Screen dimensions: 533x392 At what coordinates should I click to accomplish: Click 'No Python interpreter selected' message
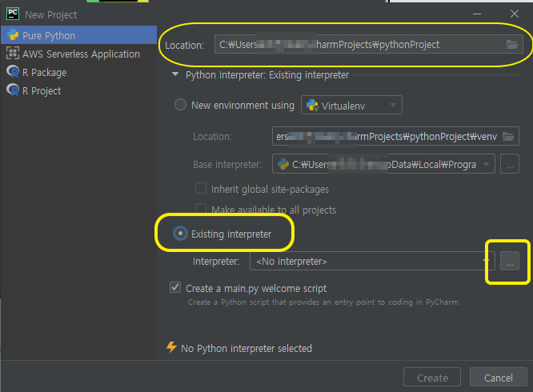(246, 349)
